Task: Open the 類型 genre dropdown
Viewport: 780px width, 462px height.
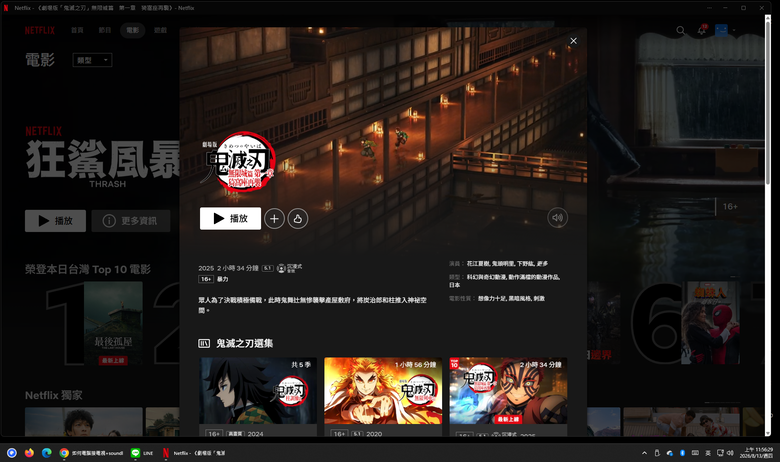Action: pos(93,60)
